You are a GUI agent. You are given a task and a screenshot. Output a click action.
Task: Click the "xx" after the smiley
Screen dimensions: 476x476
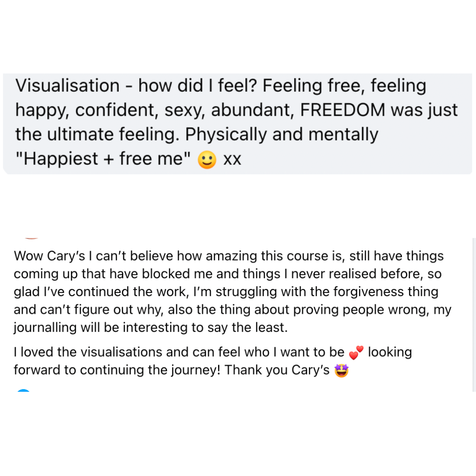click(x=233, y=159)
